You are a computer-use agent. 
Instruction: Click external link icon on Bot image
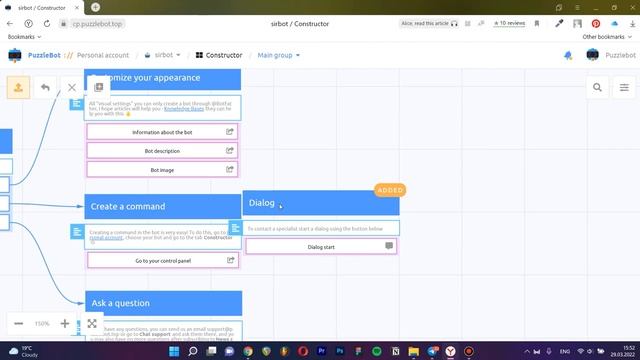[230, 169]
